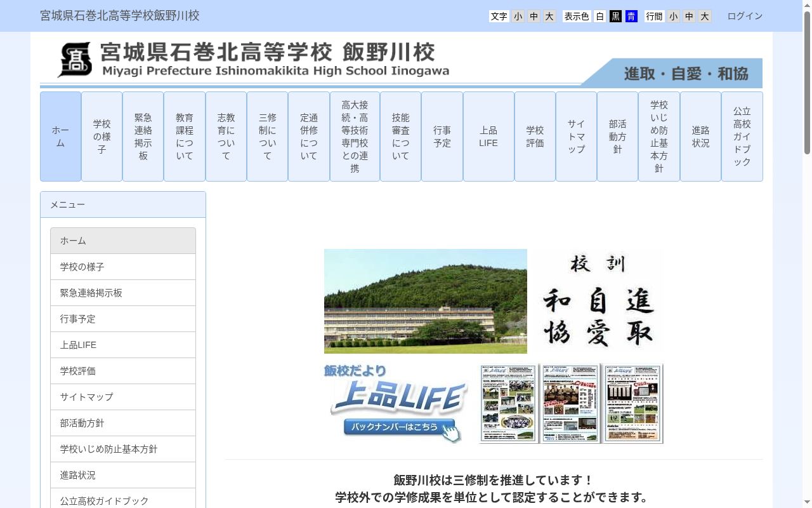Open the 志教育について navigation tab
This screenshot has width=812, height=508.
click(226, 137)
